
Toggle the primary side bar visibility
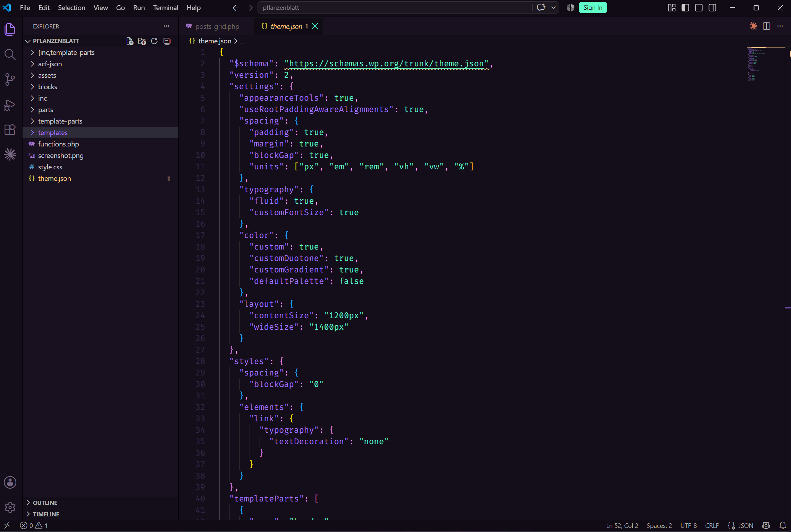[x=685, y=8]
